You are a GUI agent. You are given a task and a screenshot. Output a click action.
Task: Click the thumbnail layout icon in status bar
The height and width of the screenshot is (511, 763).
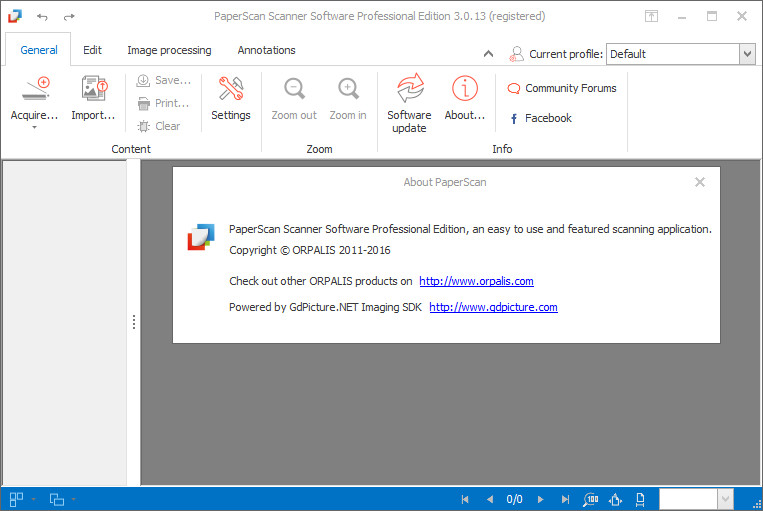click(16, 499)
